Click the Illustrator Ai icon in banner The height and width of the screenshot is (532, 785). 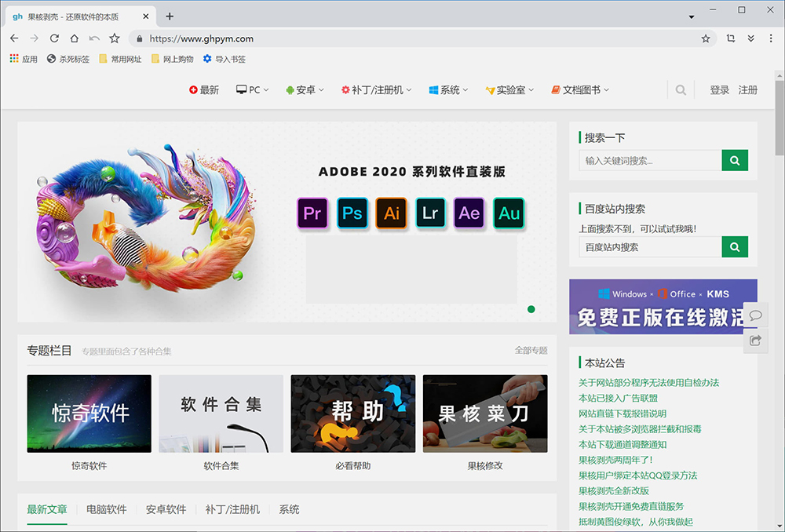coord(391,213)
